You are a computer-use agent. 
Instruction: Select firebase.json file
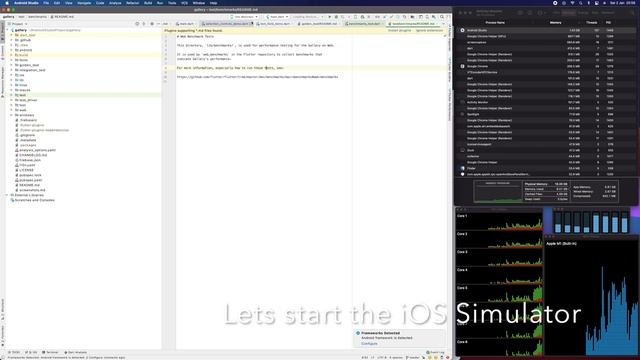tap(30, 160)
